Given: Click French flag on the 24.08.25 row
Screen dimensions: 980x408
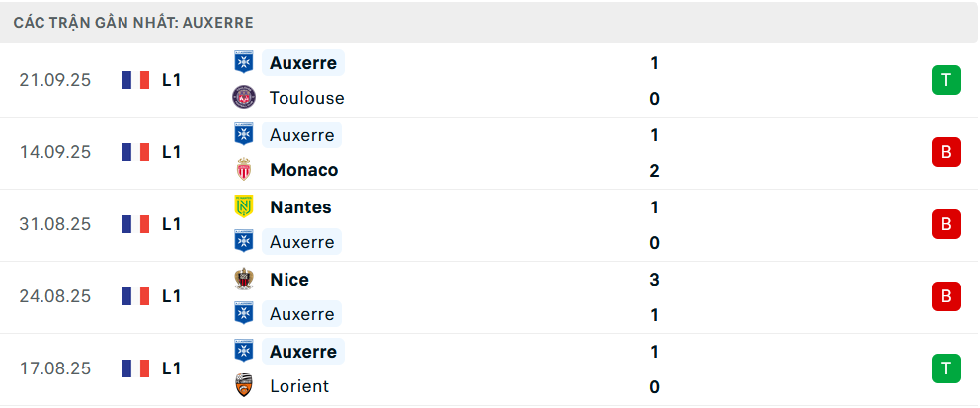Looking at the screenshot, I should [135, 296].
